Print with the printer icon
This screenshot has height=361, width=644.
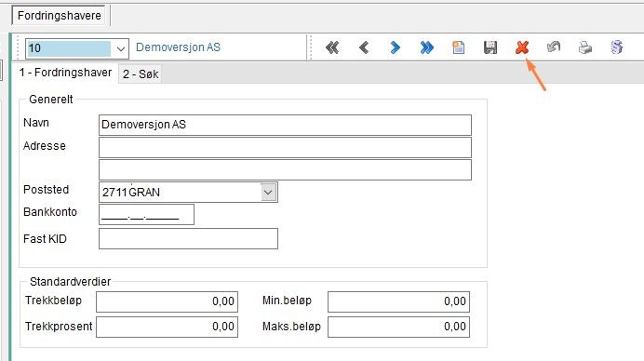coord(585,47)
